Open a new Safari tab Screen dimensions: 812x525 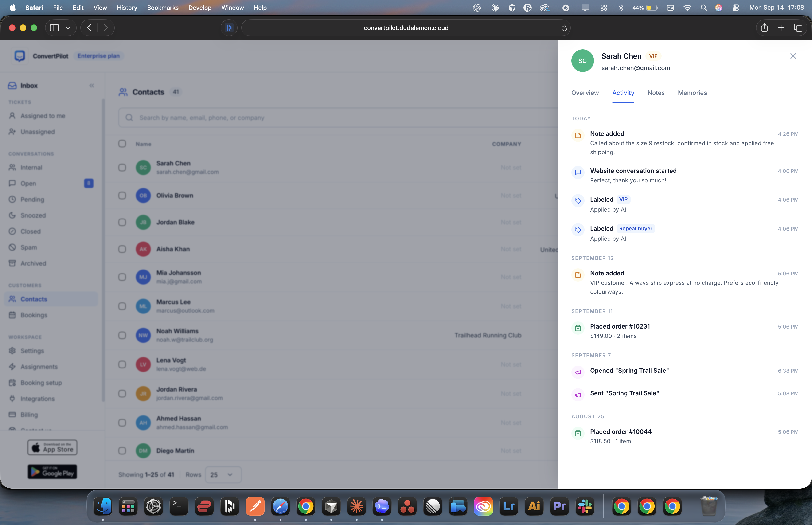tap(781, 28)
